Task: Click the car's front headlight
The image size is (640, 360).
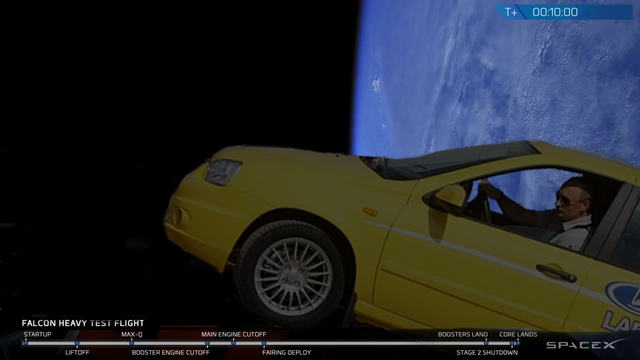Action: (x=223, y=171)
